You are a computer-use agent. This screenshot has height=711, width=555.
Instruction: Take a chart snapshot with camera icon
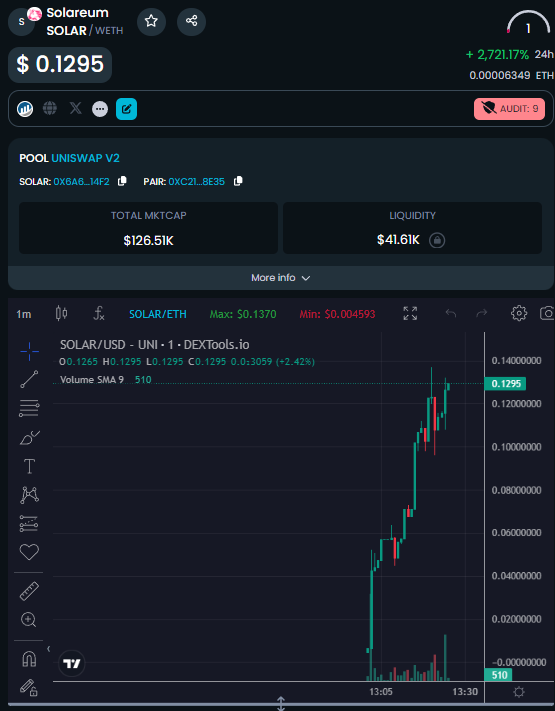click(547, 313)
